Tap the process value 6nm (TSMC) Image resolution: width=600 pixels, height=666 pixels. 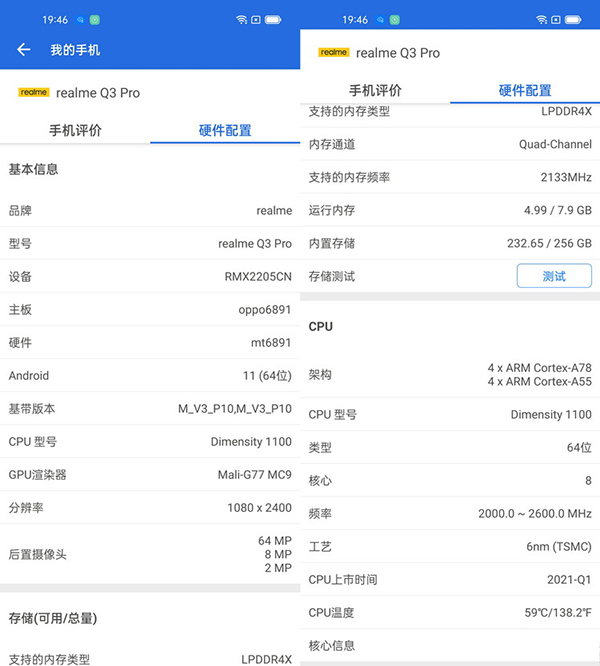pyautogui.click(x=559, y=547)
